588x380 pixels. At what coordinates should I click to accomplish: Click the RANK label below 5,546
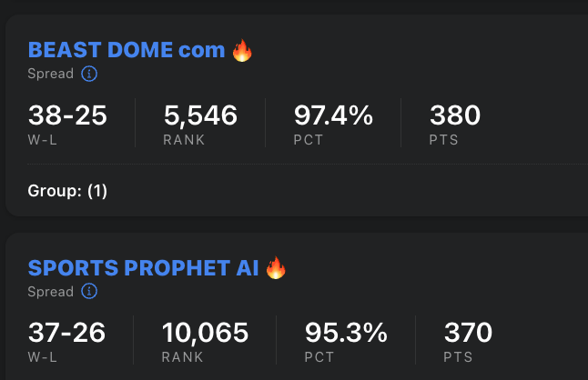pos(184,140)
